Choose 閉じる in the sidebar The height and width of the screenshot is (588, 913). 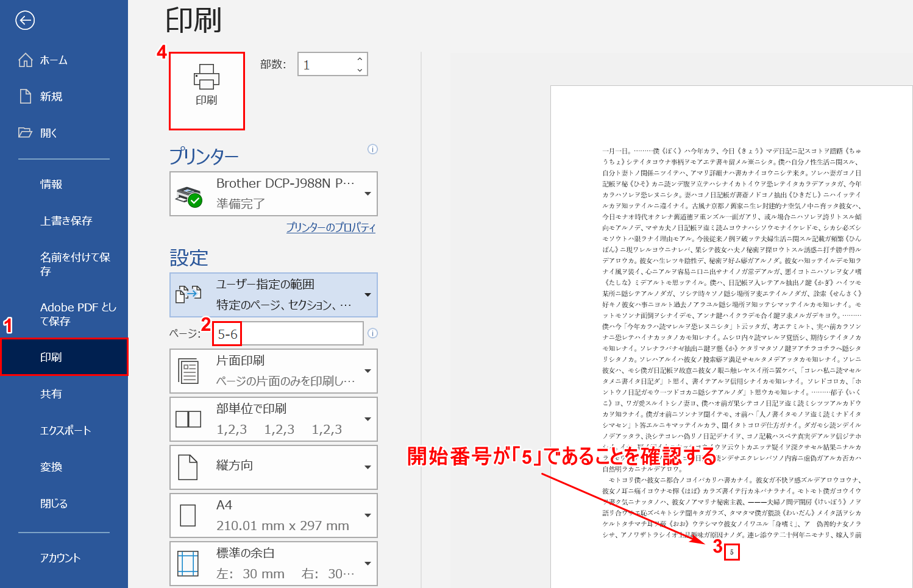click(x=64, y=503)
